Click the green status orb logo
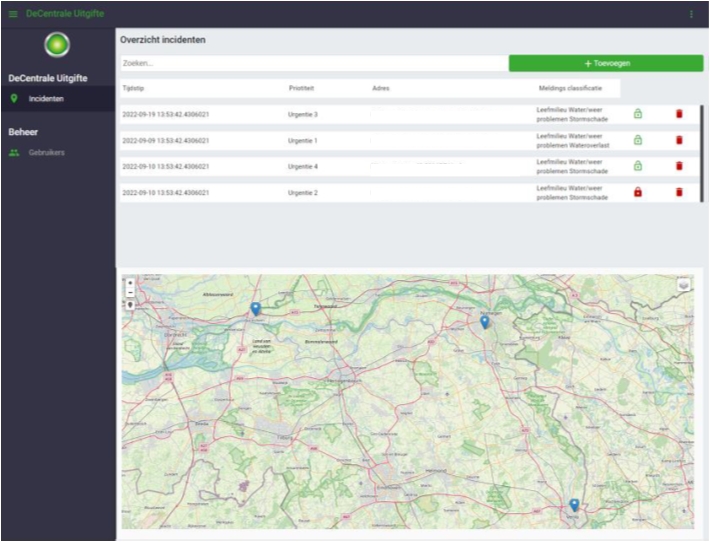This screenshot has height=542, width=710. (x=57, y=45)
